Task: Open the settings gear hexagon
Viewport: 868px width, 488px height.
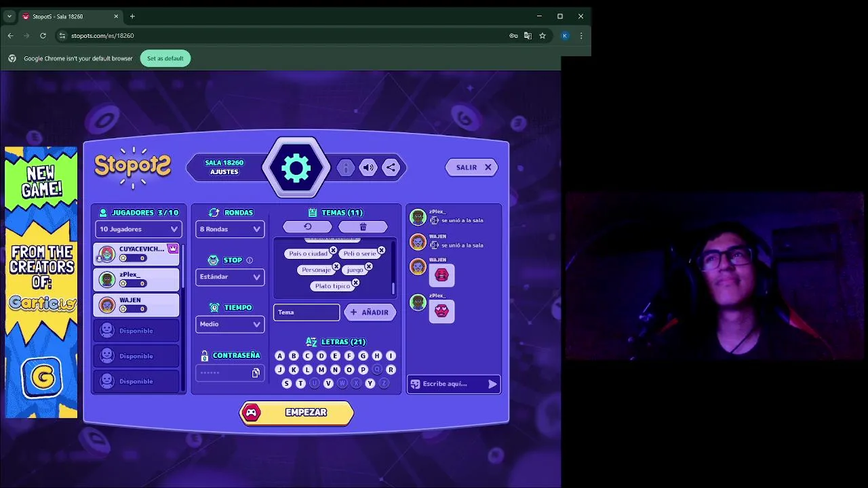Action: point(296,167)
